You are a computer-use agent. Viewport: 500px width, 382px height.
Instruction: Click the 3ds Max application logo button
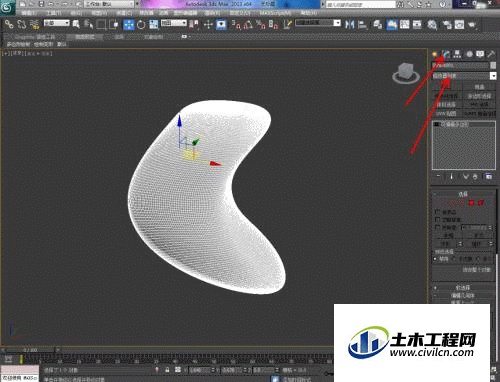pyautogui.click(x=7, y=7)
